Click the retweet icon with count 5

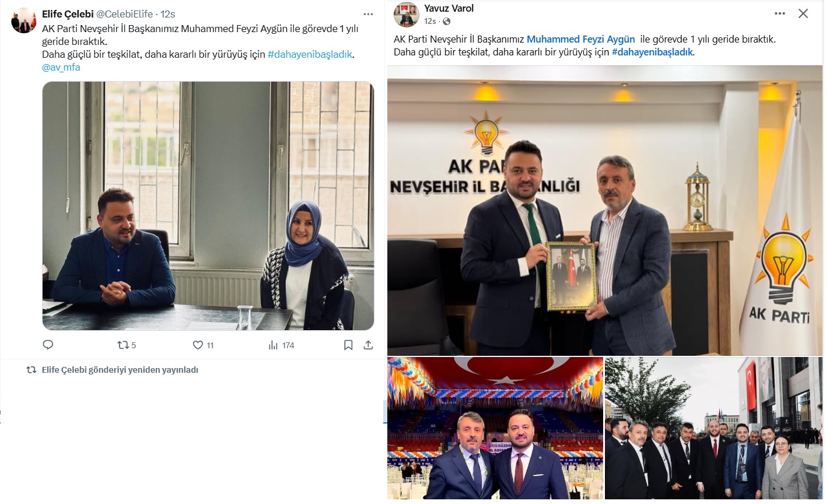click(x=123, y=345)
